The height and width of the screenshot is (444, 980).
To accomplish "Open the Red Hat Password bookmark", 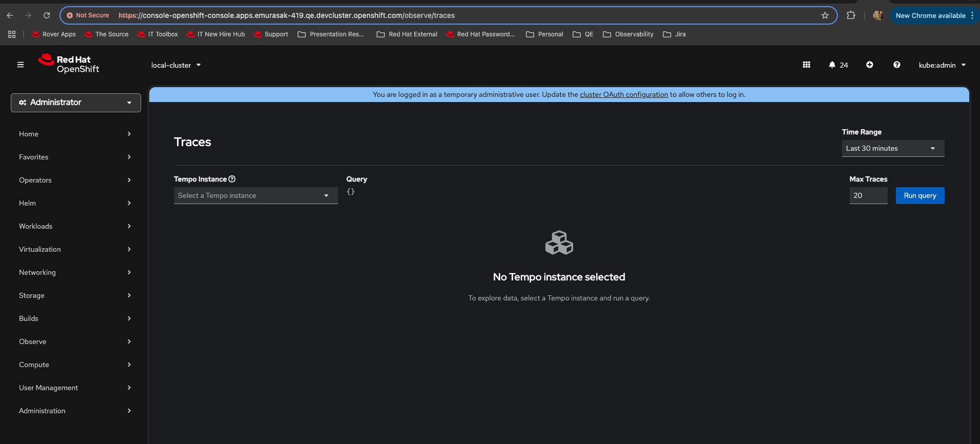I will point(481,34).
